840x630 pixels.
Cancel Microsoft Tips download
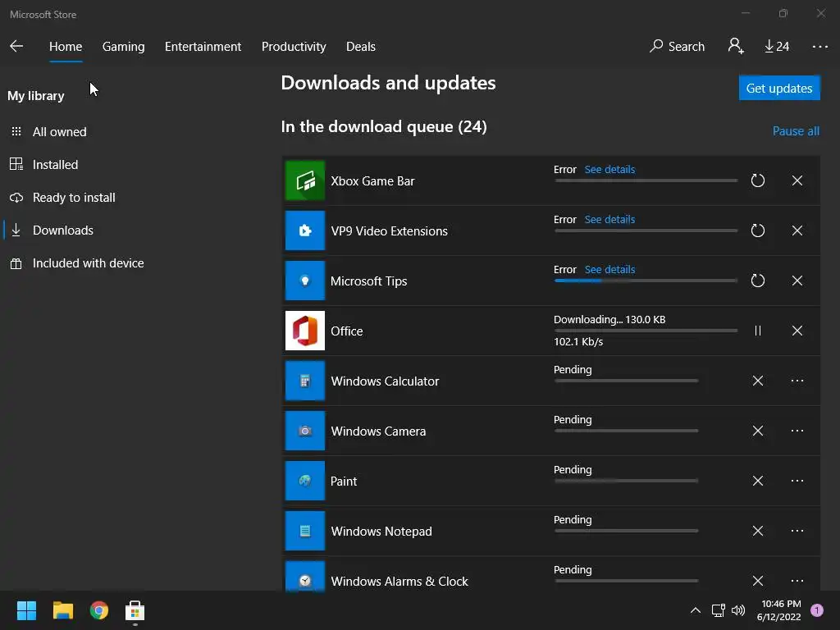(x=797, y=281)
